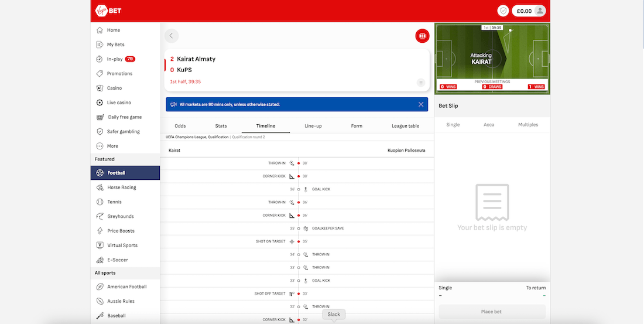The width and height of the screenshot is (644, 324).
Task: Switch to the Stats tab
Action: point(221,126)
